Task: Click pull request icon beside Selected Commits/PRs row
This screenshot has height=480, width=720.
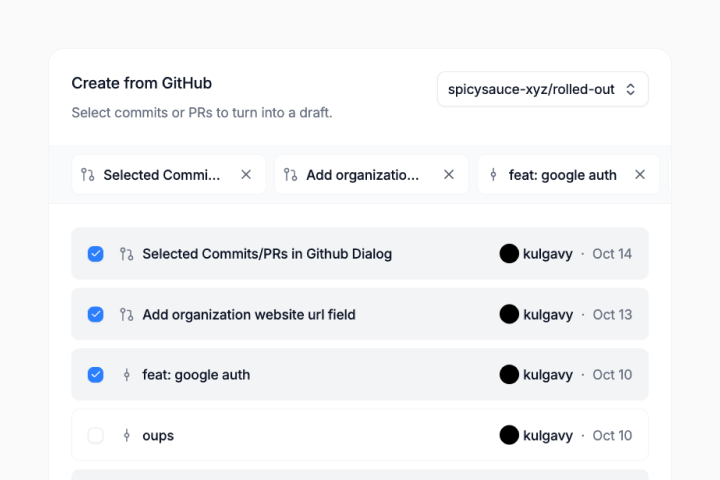Action: point(127,254)
